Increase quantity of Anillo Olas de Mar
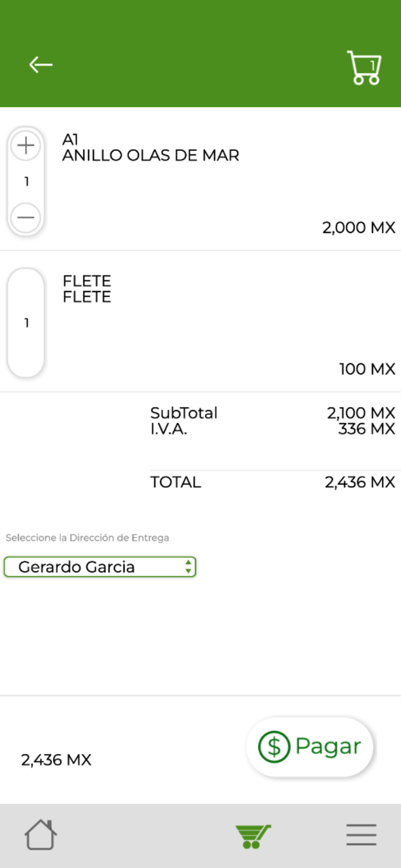 pyautogui.click(x=26, y=146)
